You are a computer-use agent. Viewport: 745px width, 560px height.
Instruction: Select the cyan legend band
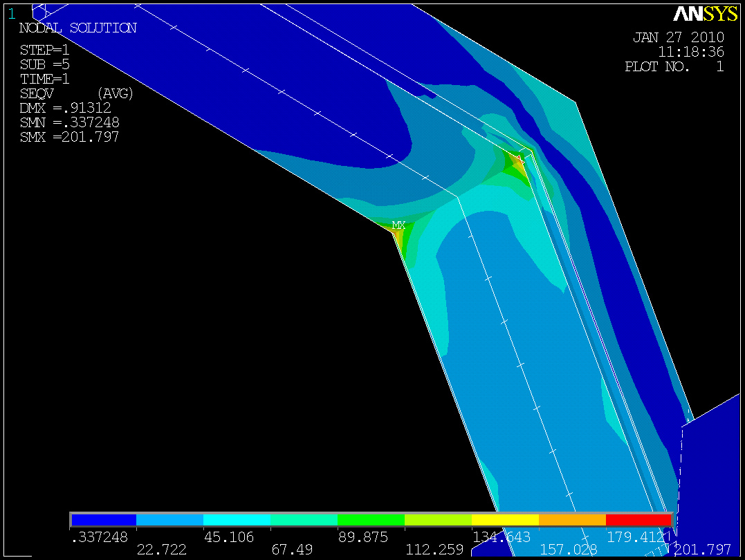(237, 520)
